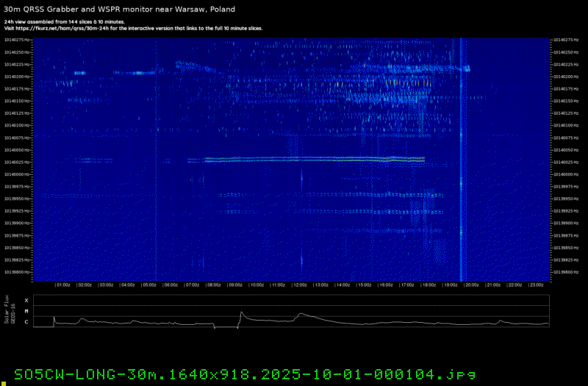588x386 pixels.
Task: Click the 04:00z time label
Action: pyautogui.click(x=127, y=285)
